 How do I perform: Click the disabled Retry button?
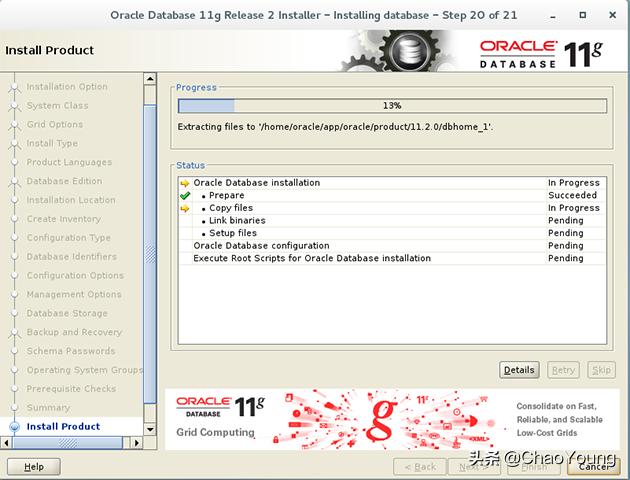(x=563, y=370)
